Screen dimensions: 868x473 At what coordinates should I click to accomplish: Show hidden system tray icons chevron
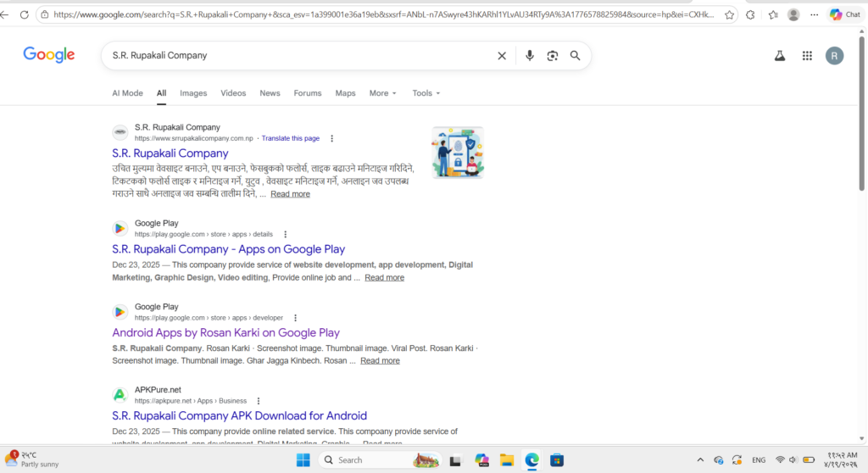[700, 460]
